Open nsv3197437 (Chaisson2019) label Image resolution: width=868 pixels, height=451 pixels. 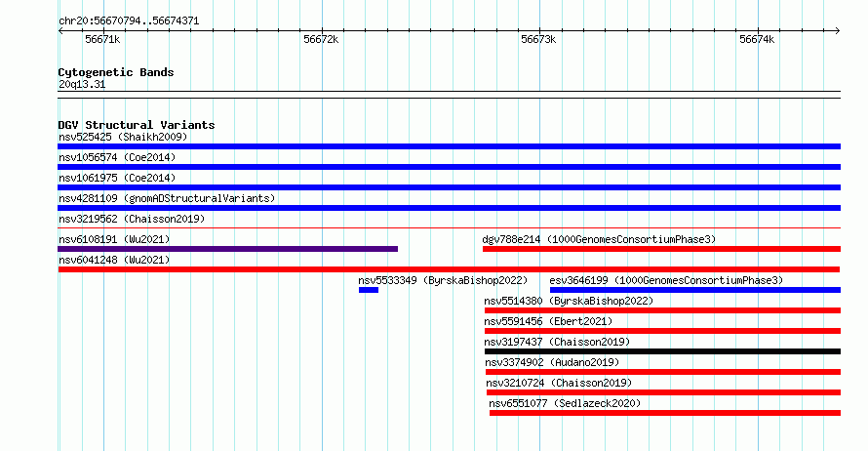[x=557, y=342]
